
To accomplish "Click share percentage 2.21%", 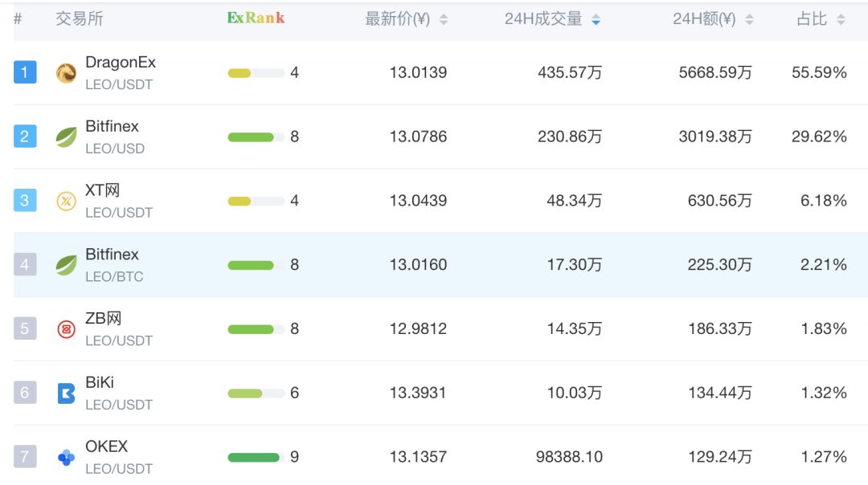I will pyautogui.click(x=824, y=265).
